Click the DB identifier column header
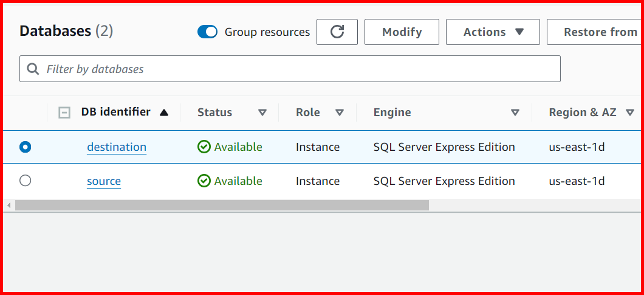644x295 pixels. pos(116,112)
